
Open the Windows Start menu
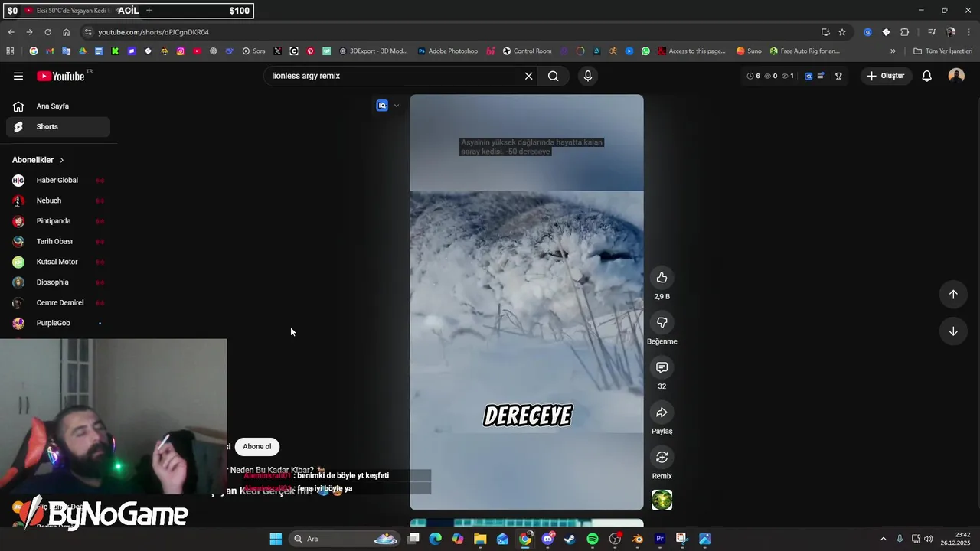pos(276,539)
